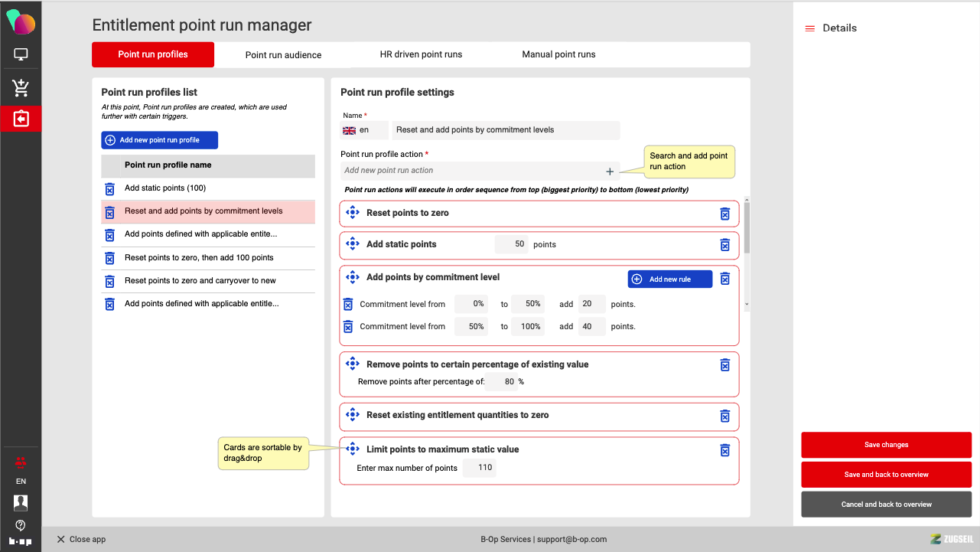The width and height of the screenshot is (980, 552).
Task: Click the max number of points field
Action: point(479,468)
